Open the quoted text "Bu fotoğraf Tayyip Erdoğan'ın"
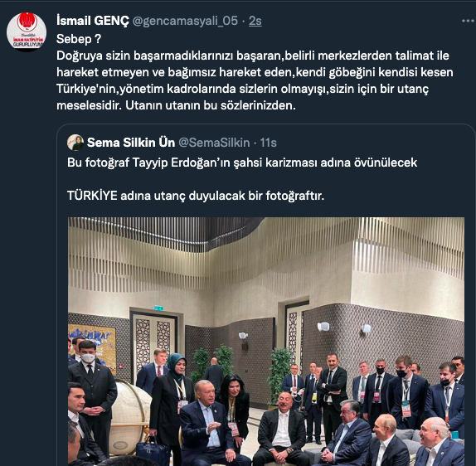This screenshot has height=466, width=476. pos(242,163)
